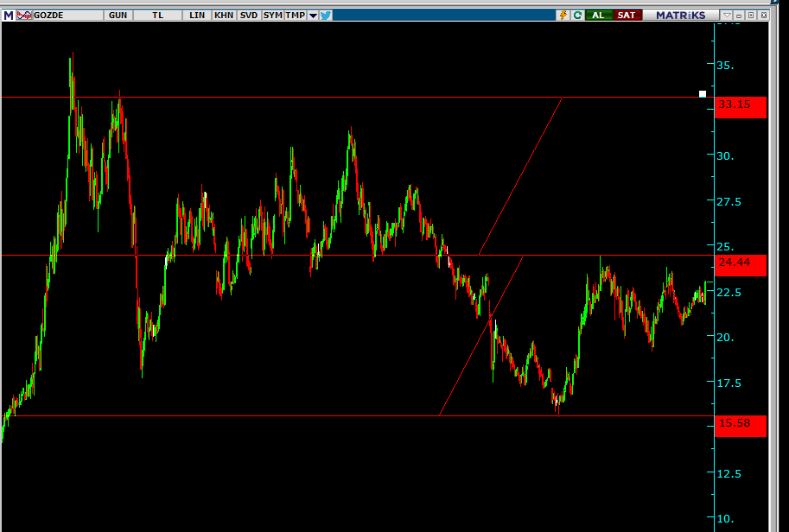The image size is (789, 532).
Task: Share chart via Twitter bird icon
Action: (x=326, y=15)
